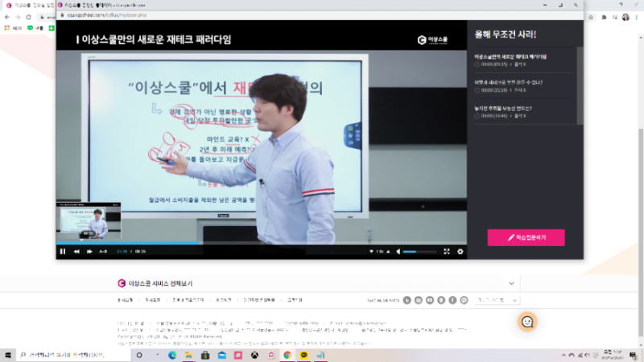Open the YouTube footer icon
This screenshot has height=362, width=644.
pyautogui.click(x=430, y=300)
